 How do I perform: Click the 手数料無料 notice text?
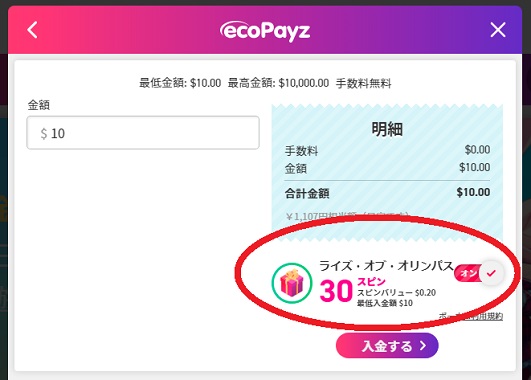[x=364, y=83]
